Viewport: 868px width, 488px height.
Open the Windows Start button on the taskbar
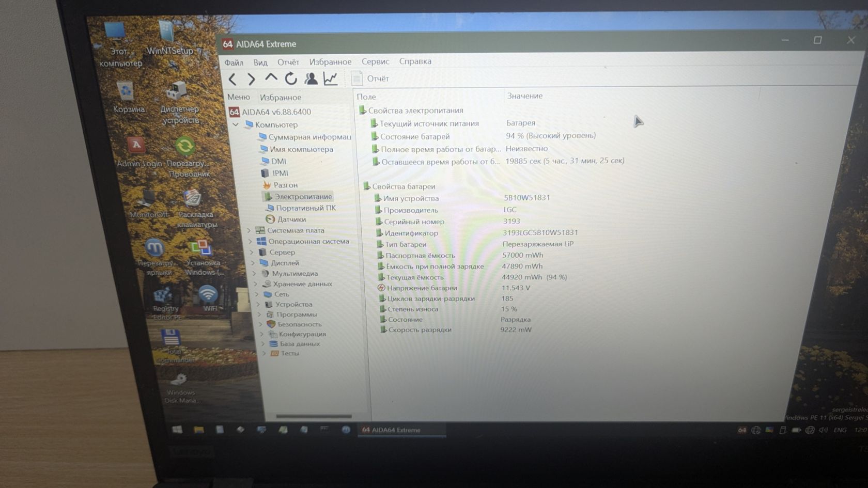[x=177, y=430]
